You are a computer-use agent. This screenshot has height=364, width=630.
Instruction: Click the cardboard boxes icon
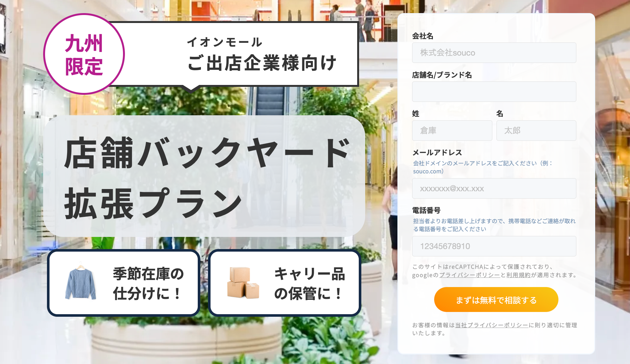tap(243, 283)
